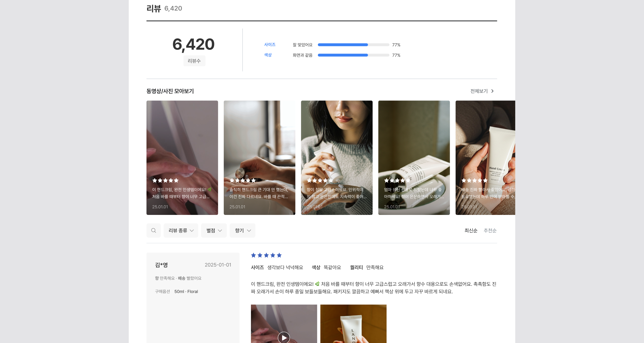
Task: Click the review search magnifier icon
Action: 153,230
